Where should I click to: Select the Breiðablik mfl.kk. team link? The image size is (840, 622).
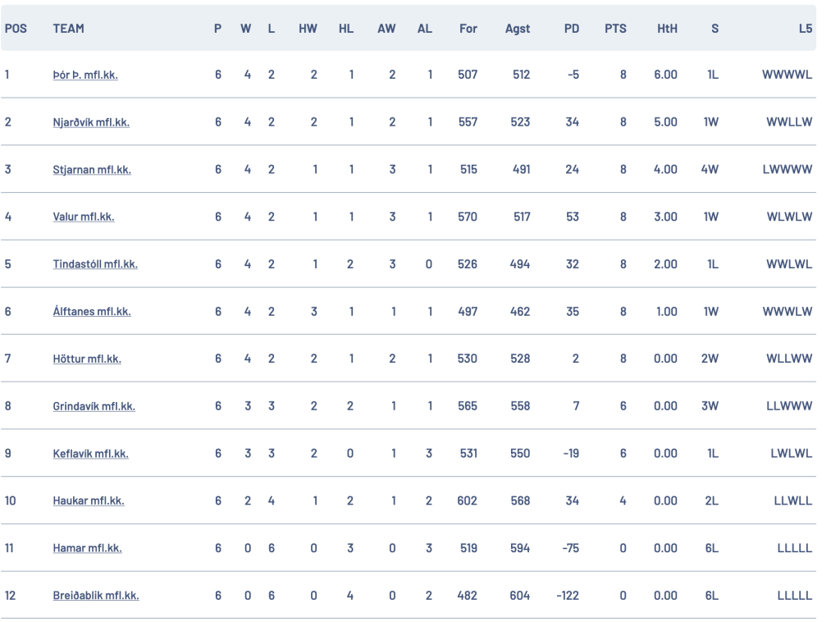point(96,596)
